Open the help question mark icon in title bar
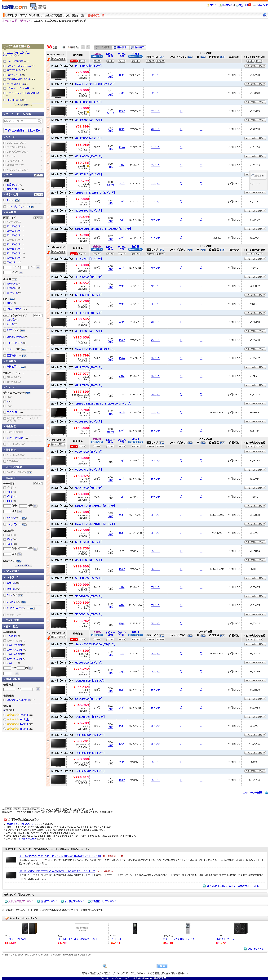 tap(265, 15)
